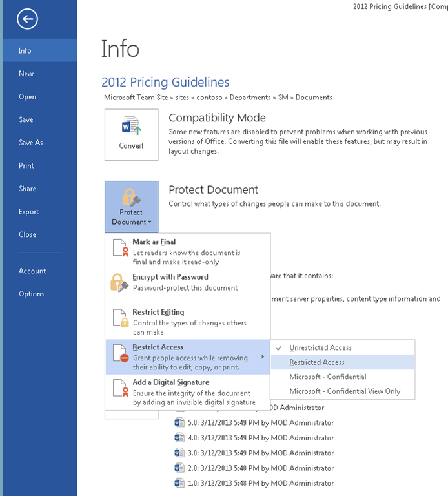Click Word file icon for version 4.0
The image size is (448, 496).
coord(179,437)
